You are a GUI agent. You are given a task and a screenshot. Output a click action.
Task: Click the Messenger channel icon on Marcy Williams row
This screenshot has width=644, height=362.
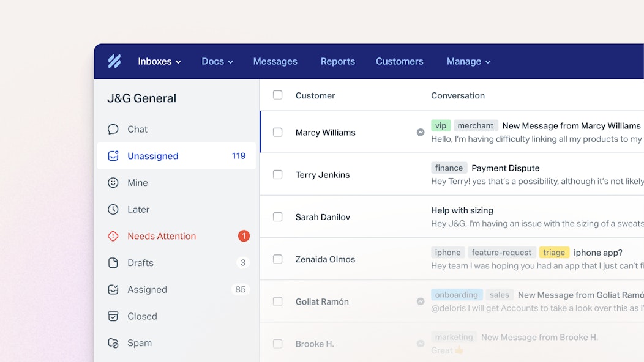(x=421, y=132)
